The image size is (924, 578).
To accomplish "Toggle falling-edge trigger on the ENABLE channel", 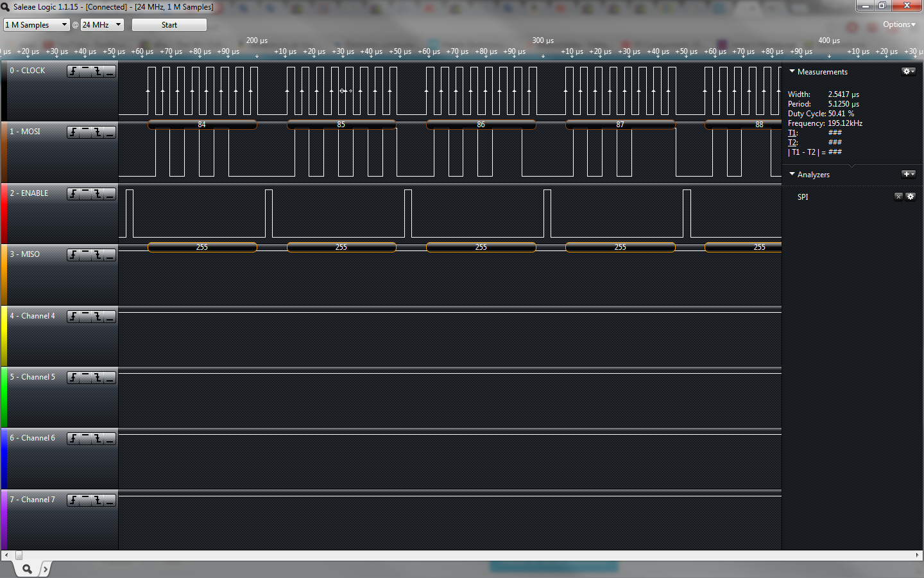I will pyautogui.click(x=98, y=193).
